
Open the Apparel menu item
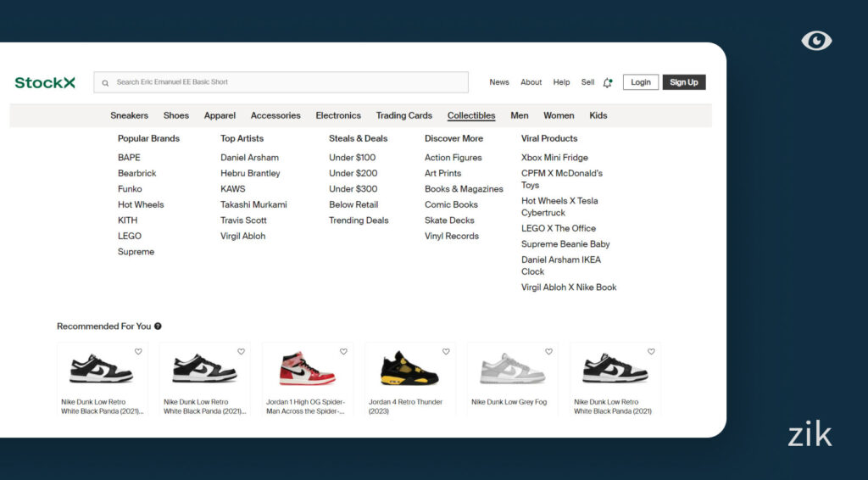(220, 115)
